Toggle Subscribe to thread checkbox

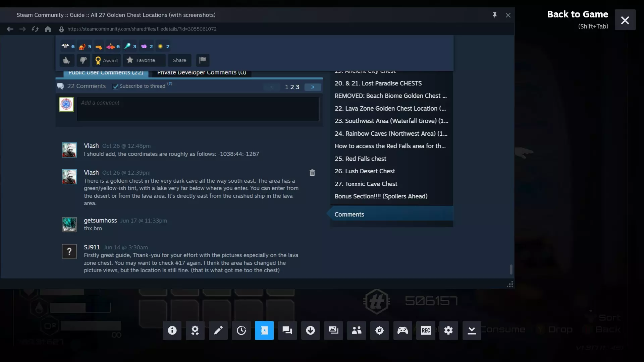(116, 86)
